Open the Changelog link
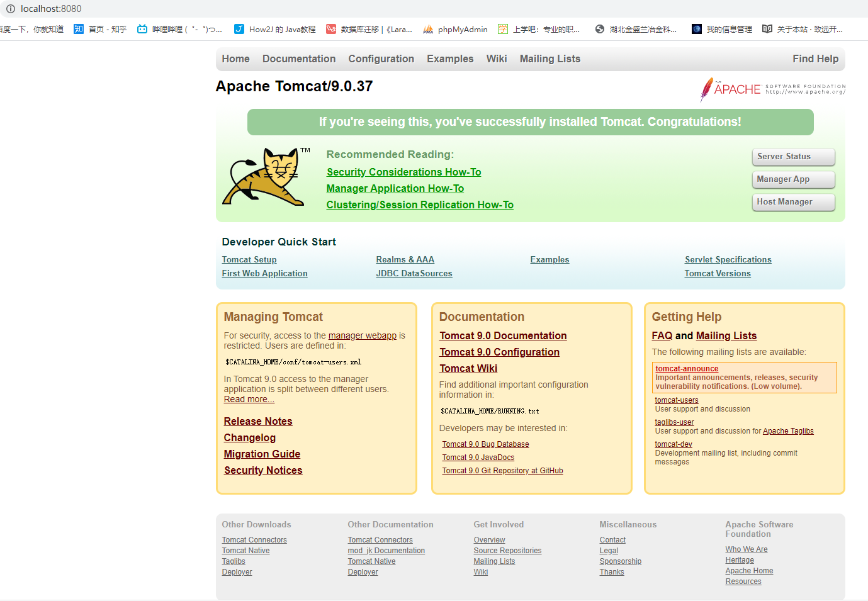 (250, 437)
